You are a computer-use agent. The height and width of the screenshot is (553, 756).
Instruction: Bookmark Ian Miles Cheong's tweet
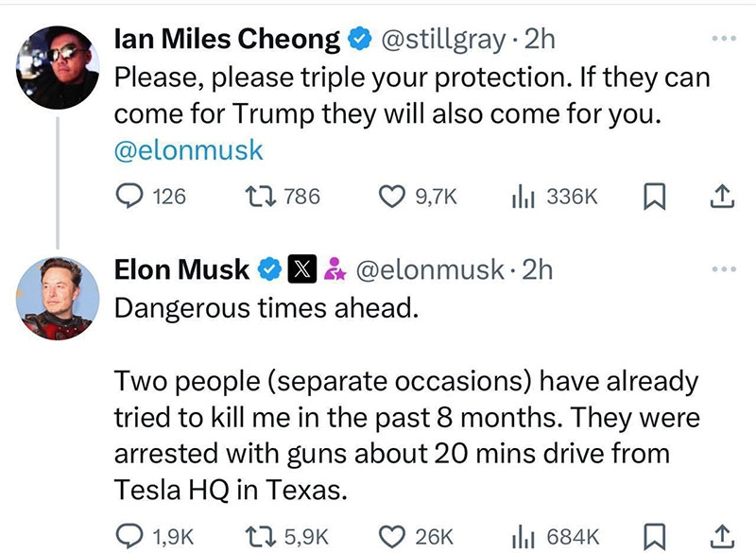coord(652,196)
